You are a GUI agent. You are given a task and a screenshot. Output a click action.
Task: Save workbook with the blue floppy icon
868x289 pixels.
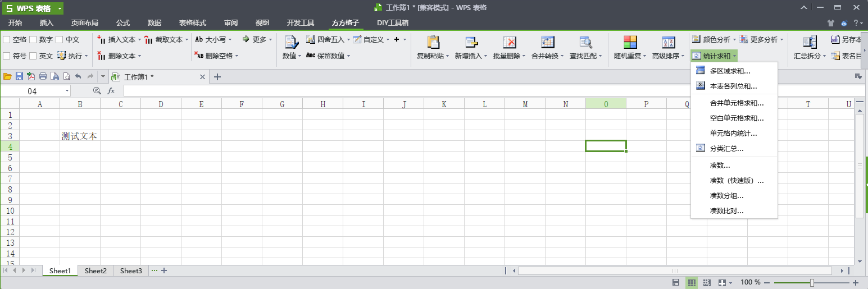[x=19, y=76]
